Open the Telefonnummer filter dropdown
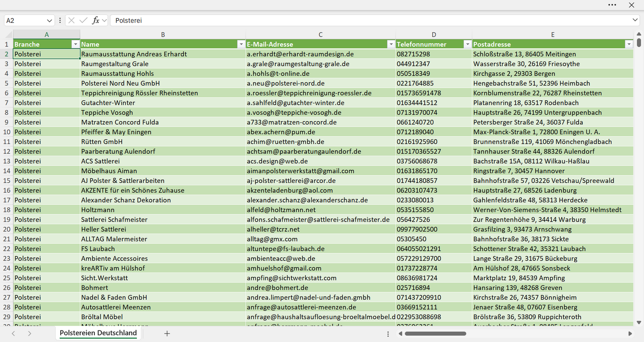The height and width of the screenshot is (342, 644). [468, 44]
